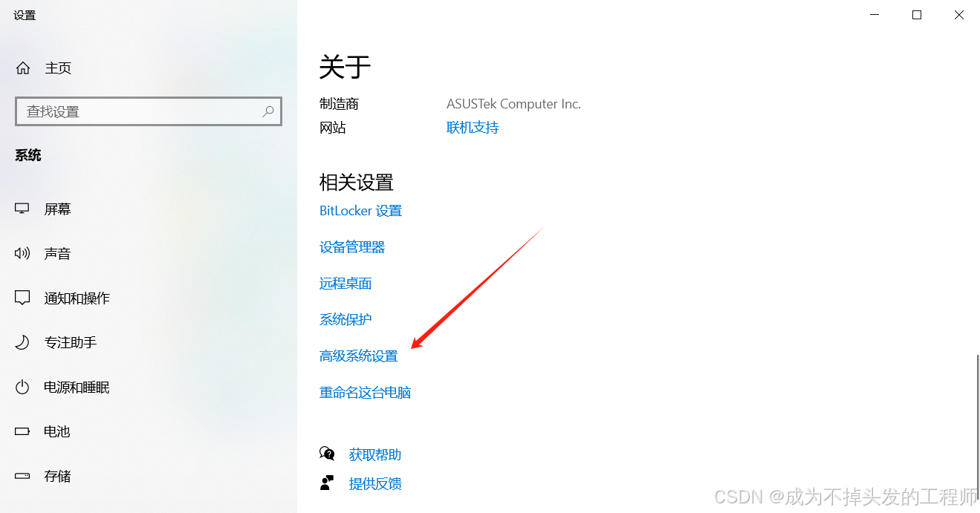Click 重命名这台电脑 link

click(x=365, y=393)
